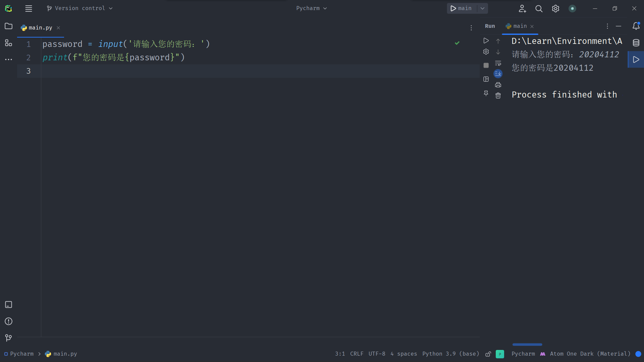Image resolution: width=644 pixels, height=362 pixels.
Task: Open the Pycharm project dropdown
Action: tap(311, 8)
